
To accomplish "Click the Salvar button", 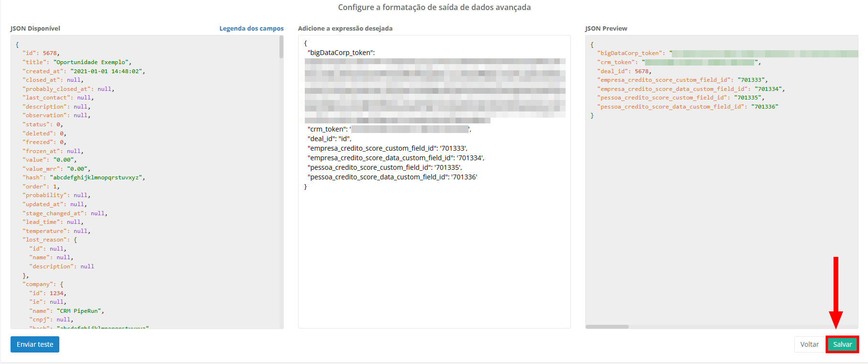I will 842,344.
